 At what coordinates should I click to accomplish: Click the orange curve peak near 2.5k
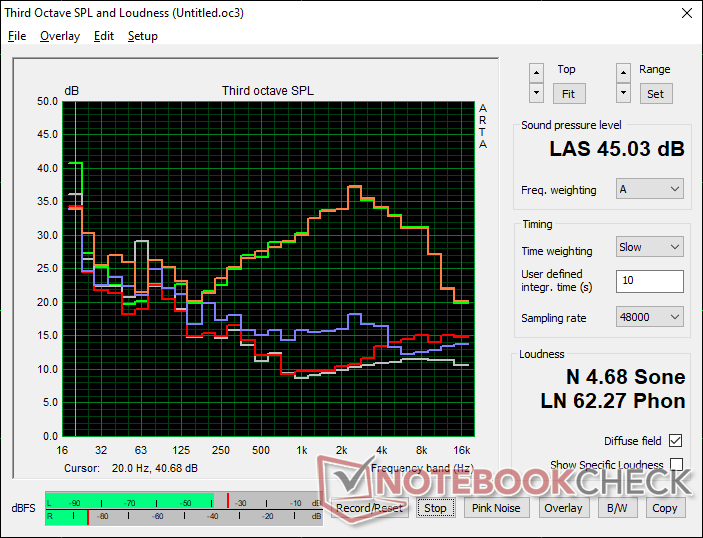point(355,186)
